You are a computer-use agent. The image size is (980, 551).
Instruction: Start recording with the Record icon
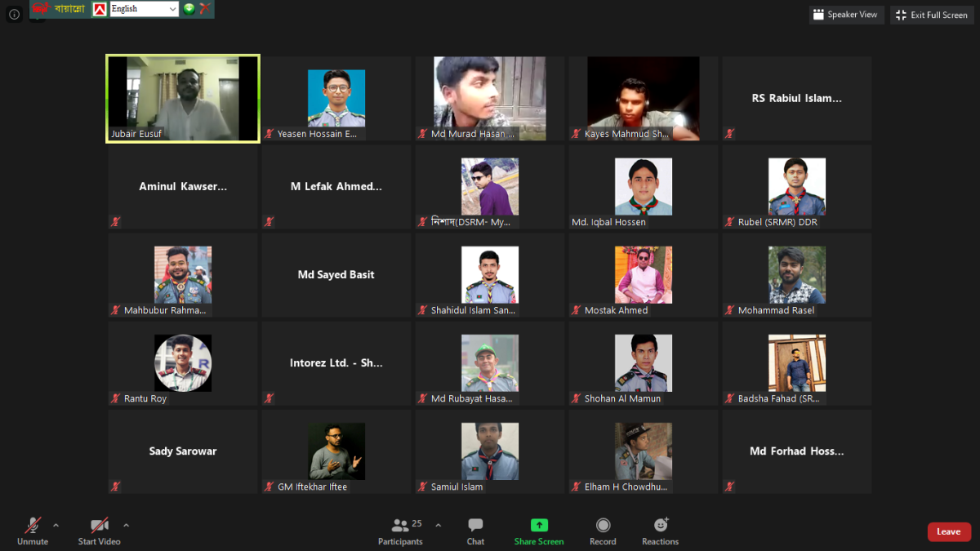point(603,525)
